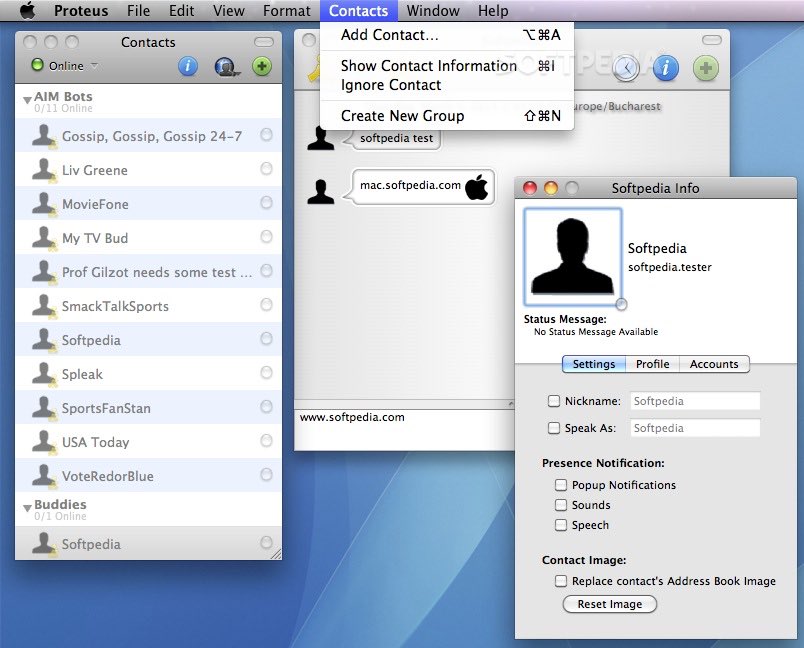The width and height of the screenshot is (804, 648).
Task: Click the green plus icon in chat window
Action: click(x=706, y=68)
